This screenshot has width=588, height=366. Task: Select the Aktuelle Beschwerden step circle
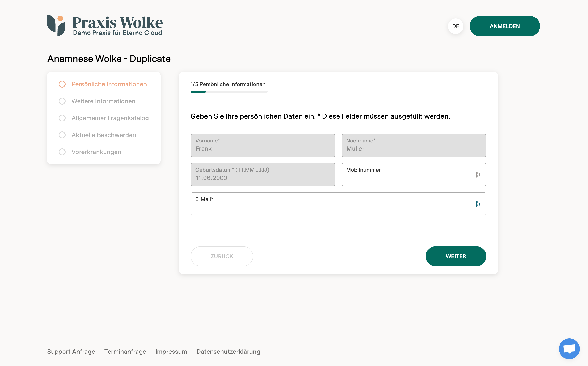click(62, 135)
